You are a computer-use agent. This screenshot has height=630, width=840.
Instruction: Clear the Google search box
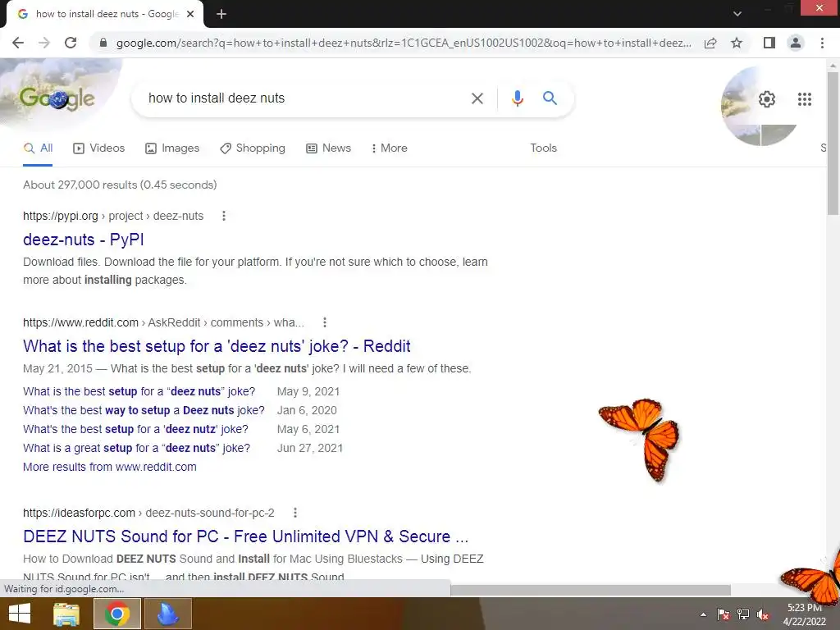477,98
